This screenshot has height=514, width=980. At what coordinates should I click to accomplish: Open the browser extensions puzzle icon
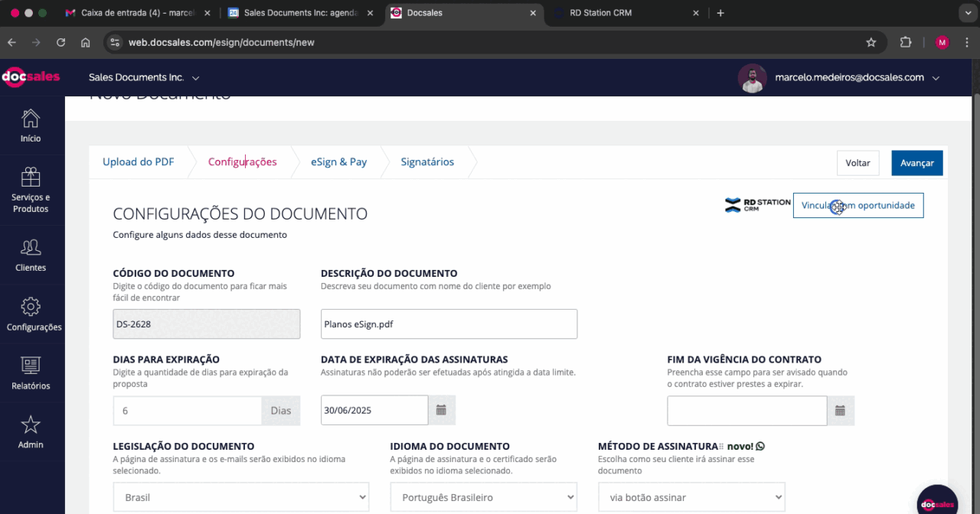pos(906,42)
